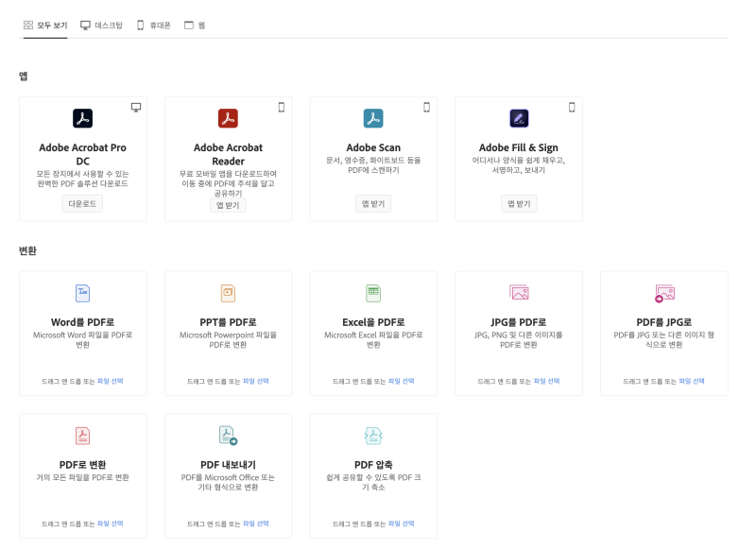This screenshot has height=550, width=756.
Task: Click the monitor icon beside 데스크탑
Action: tap(85, 26)
